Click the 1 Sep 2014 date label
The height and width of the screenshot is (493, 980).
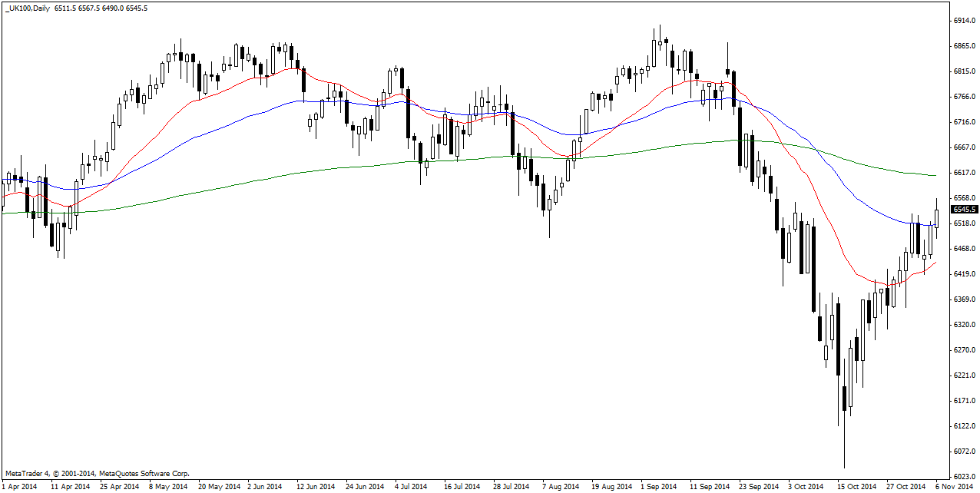pos(660,487)
